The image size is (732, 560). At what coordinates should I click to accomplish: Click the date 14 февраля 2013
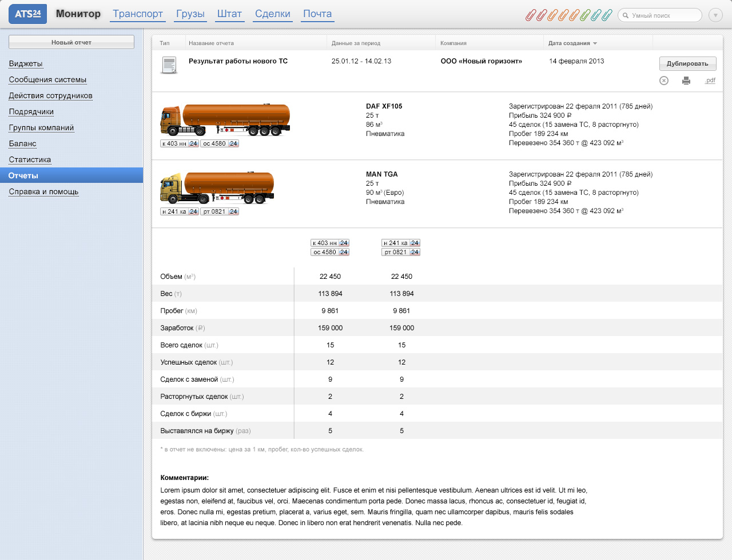pos(576,61)
